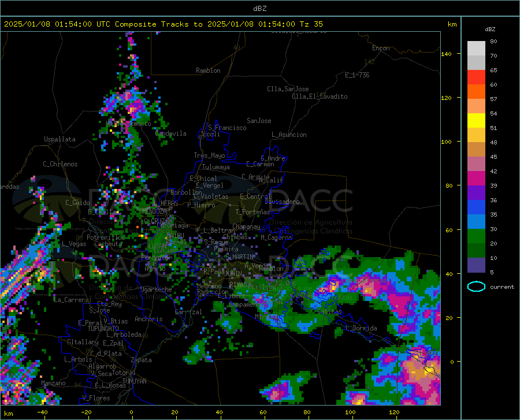The height and width of the screenshot is (420, 520).
Task: Click the 'Capdevila' map label
Action: point(170,133)
